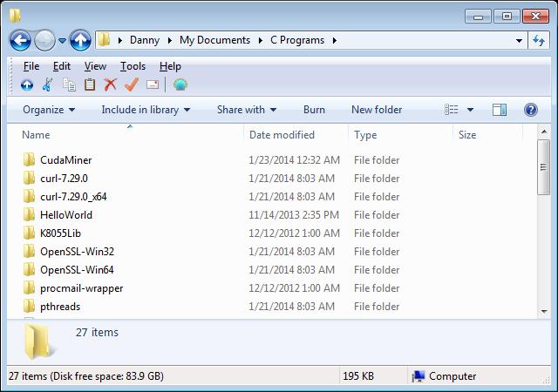Image resolution: width=558 pixels, height=392 pixels.
Task: Select the HelloWorld folder
Action: click(66, 215)
